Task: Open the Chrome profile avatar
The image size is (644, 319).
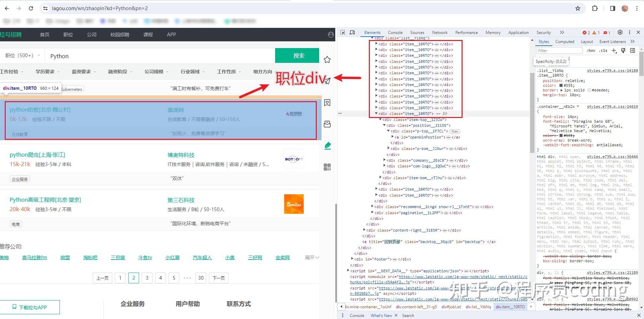Action: click(x=625, y=8)
